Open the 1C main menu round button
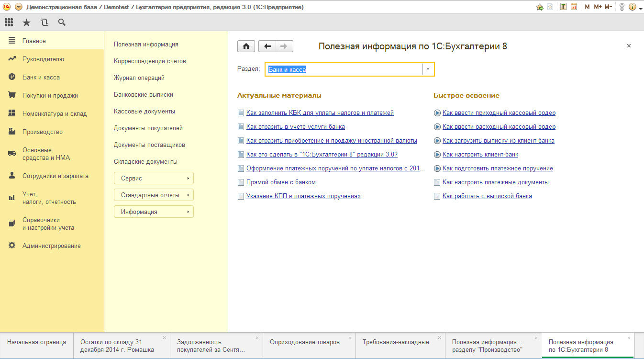The height and width of the screenshot is (359, 644). pos(19,7)
